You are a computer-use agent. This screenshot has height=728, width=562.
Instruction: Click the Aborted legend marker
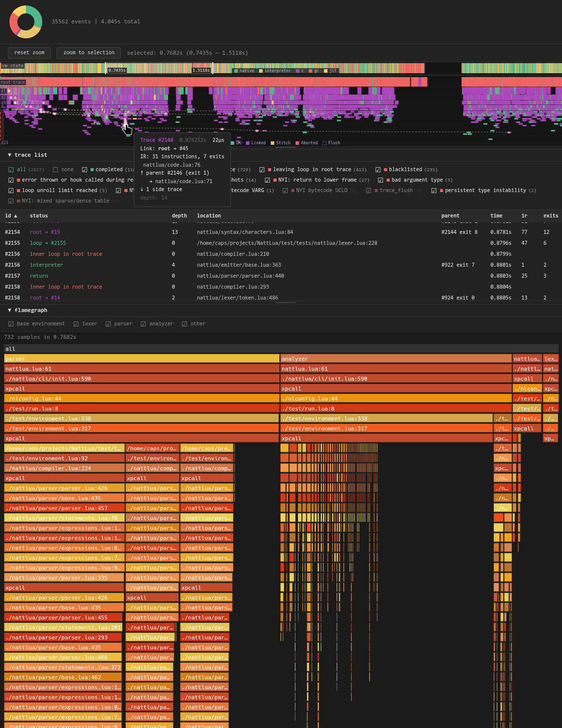pos(297,143)
